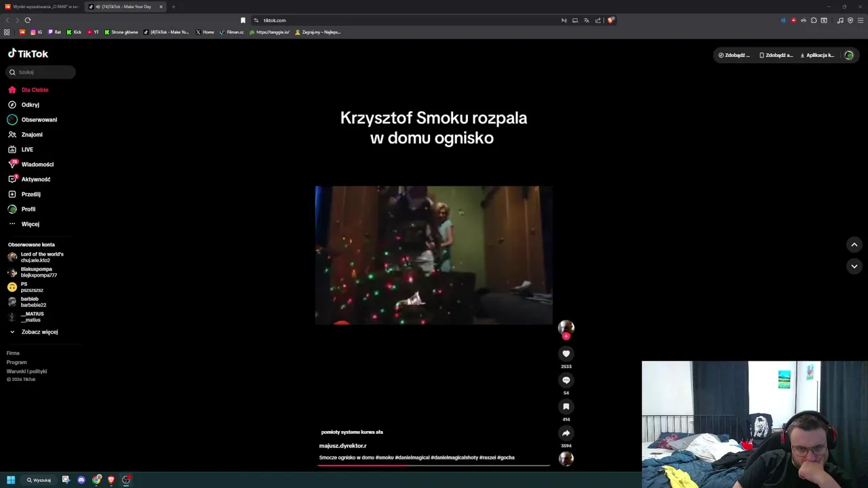The height and width of the screenshot is (488, 868).
Task: Expand the Więcej menu
Action: click(x=24, y=224)
